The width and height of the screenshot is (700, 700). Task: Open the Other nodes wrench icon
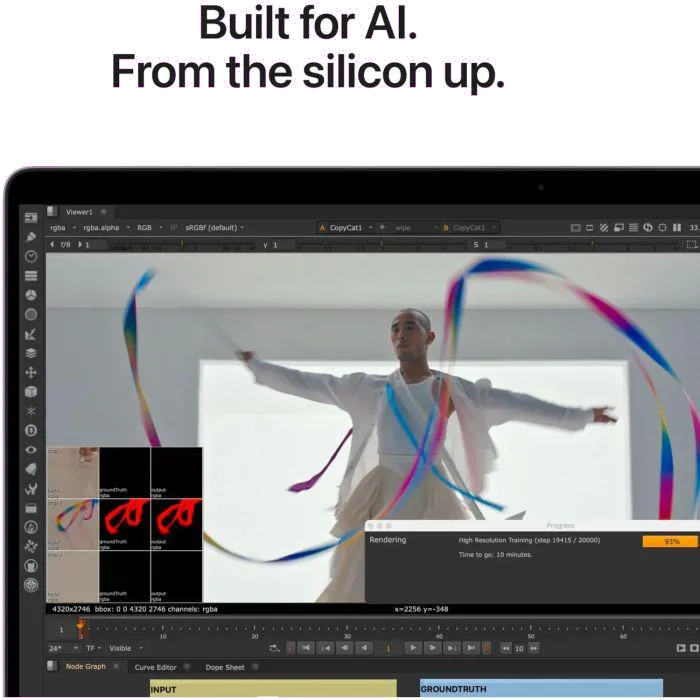coord(31,488)
